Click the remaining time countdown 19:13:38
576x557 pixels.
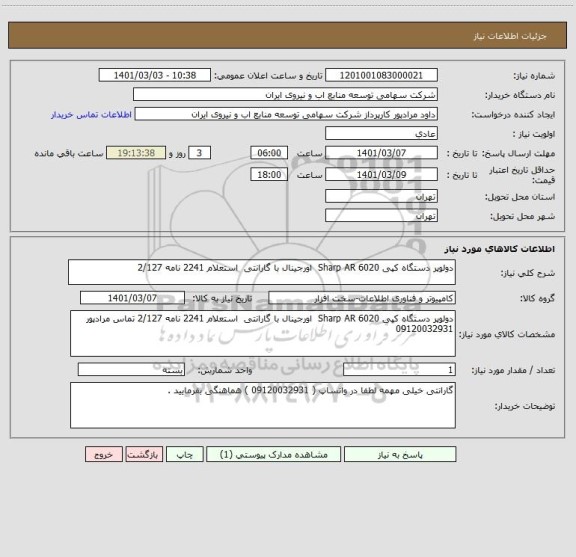pyautogui.click(x=136, y=153)
